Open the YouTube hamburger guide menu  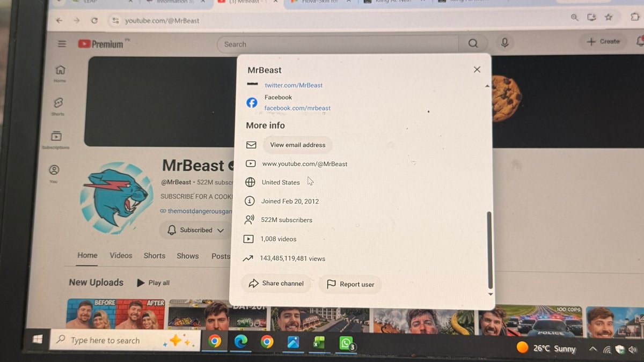click(62, 44)
